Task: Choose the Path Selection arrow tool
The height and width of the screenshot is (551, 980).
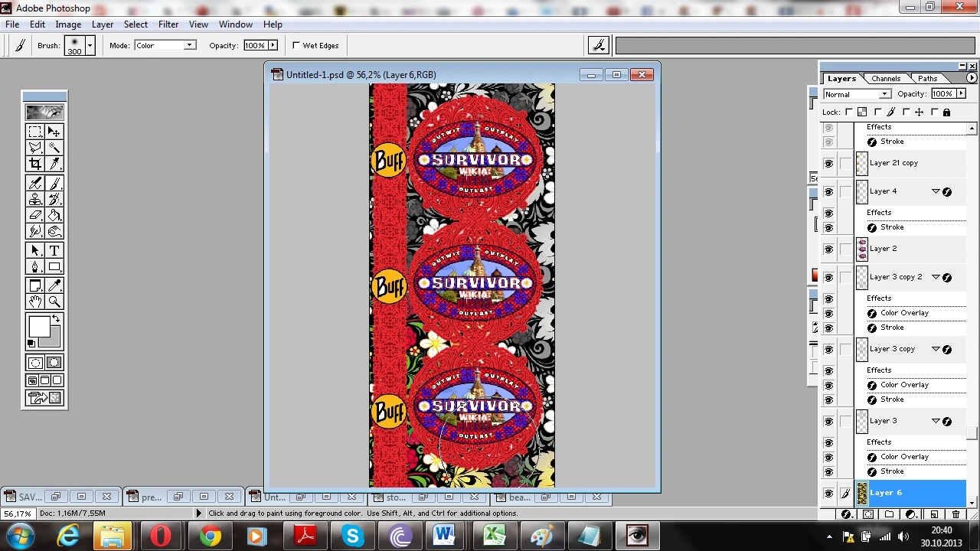Action: point(35,250)
